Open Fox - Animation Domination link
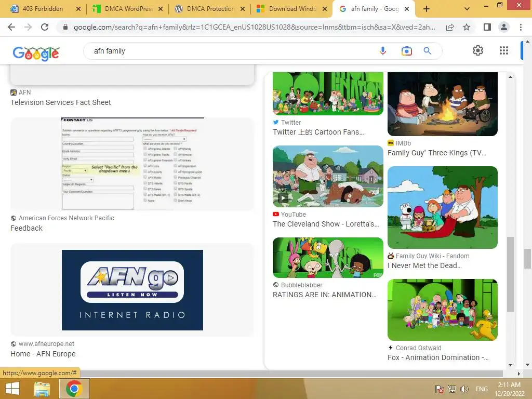This screenshot has width=532, height=399. [438, 357]
